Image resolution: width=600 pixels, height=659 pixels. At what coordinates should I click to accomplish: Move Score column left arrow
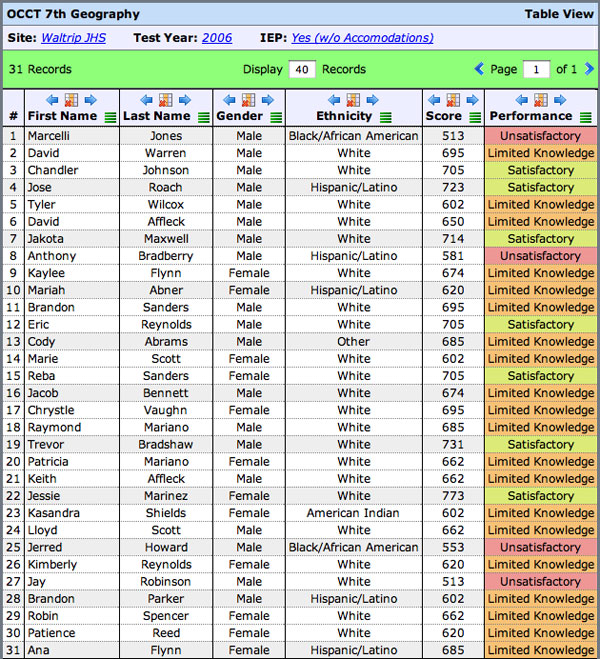point(434,100)
